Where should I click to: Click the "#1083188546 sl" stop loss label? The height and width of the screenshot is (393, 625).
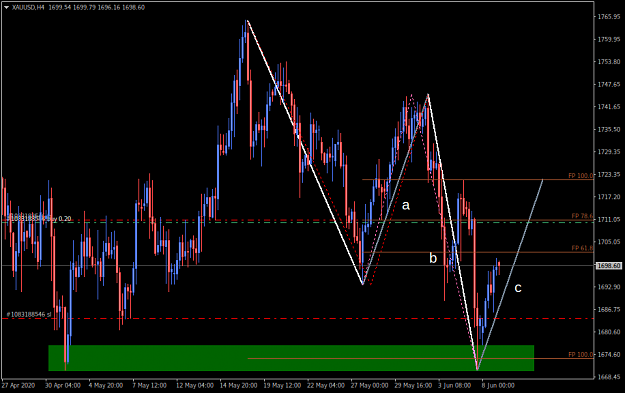[x=29, y=314]
